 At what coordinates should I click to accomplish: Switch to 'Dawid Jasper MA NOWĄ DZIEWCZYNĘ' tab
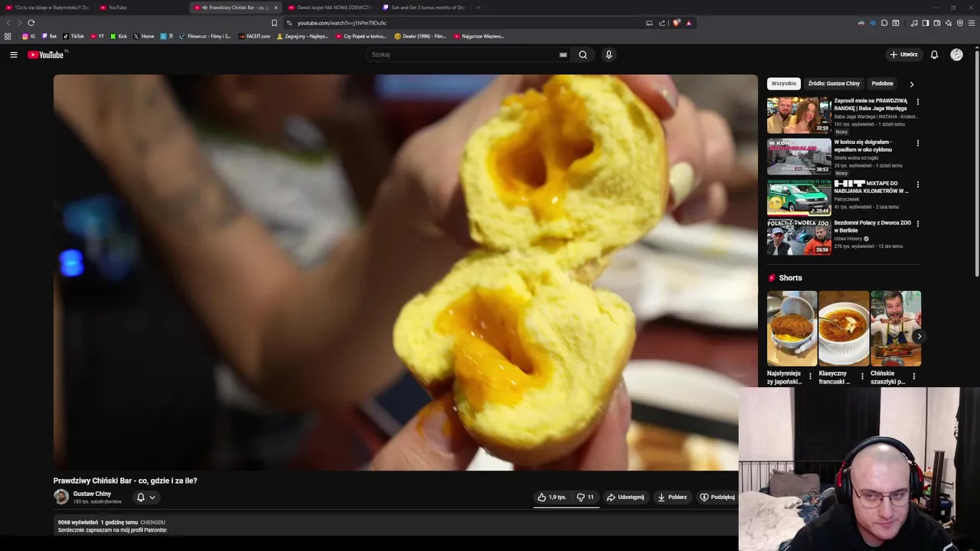331,8
